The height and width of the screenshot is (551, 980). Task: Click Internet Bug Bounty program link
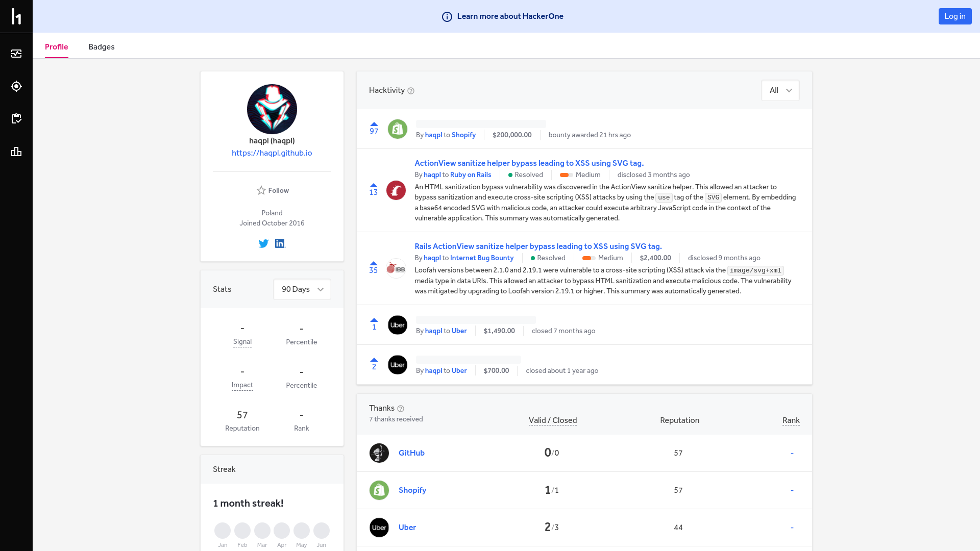coord(482,258)
